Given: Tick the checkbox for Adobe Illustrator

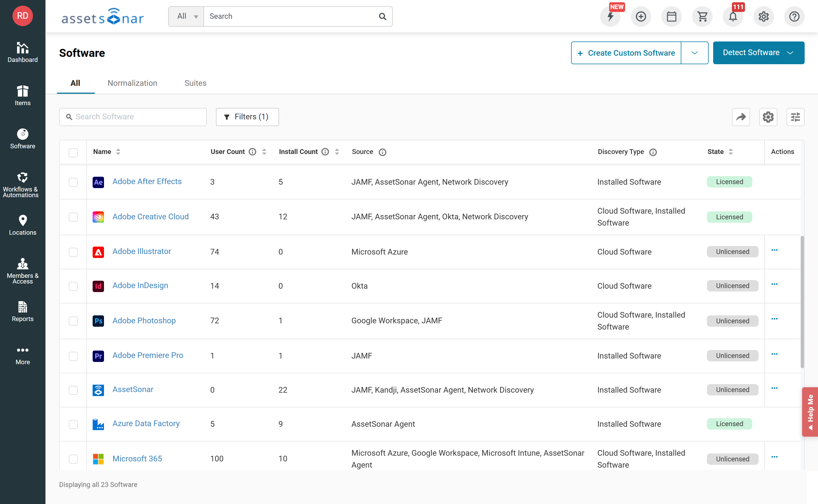Looking at the screenshot, I should coord(73,252).
